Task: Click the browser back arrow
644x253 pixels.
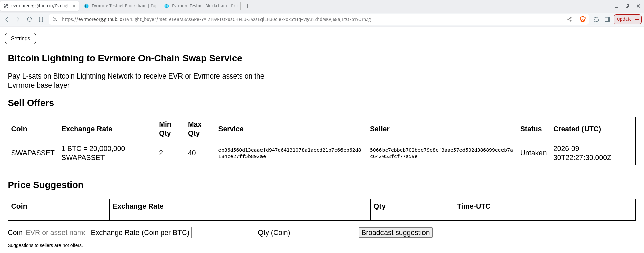Action: [x=7, y=19]
